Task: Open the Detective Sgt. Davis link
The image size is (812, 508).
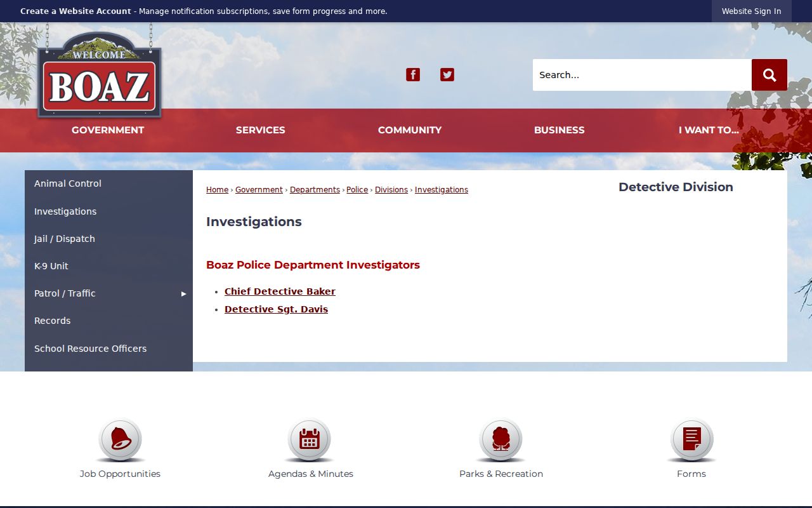Action: click(276, 309)
